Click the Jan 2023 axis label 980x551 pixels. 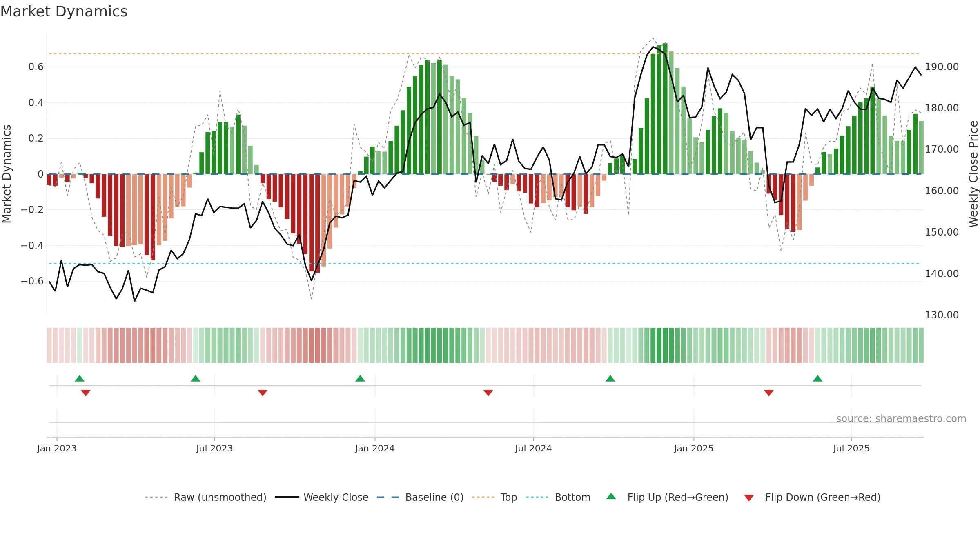57,448
